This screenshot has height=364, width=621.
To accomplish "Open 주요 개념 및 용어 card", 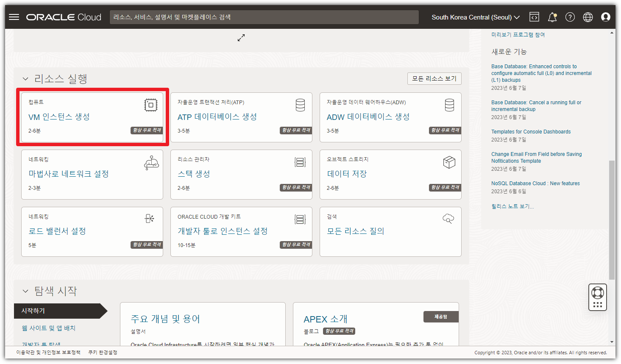I will point(165,319).
